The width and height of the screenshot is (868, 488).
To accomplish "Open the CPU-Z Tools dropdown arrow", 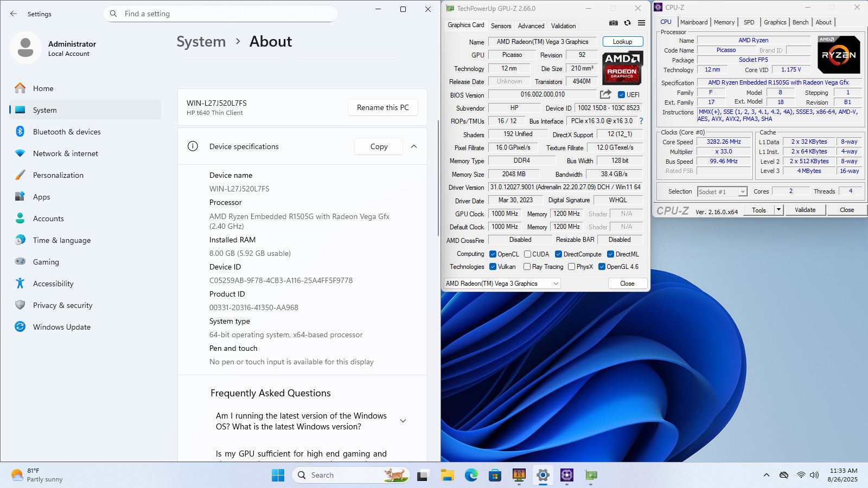I will pyautogui.click(x=778, y=210).
